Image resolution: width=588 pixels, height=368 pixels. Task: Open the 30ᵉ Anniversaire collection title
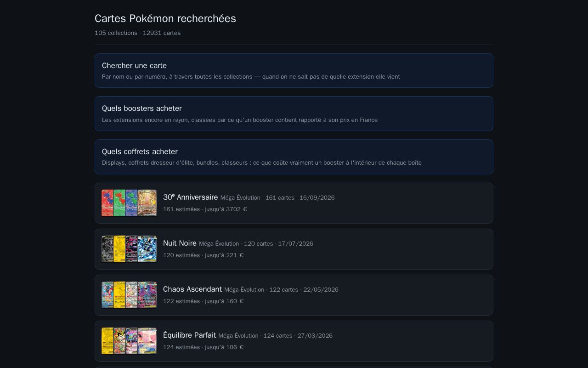pos(191,197)
